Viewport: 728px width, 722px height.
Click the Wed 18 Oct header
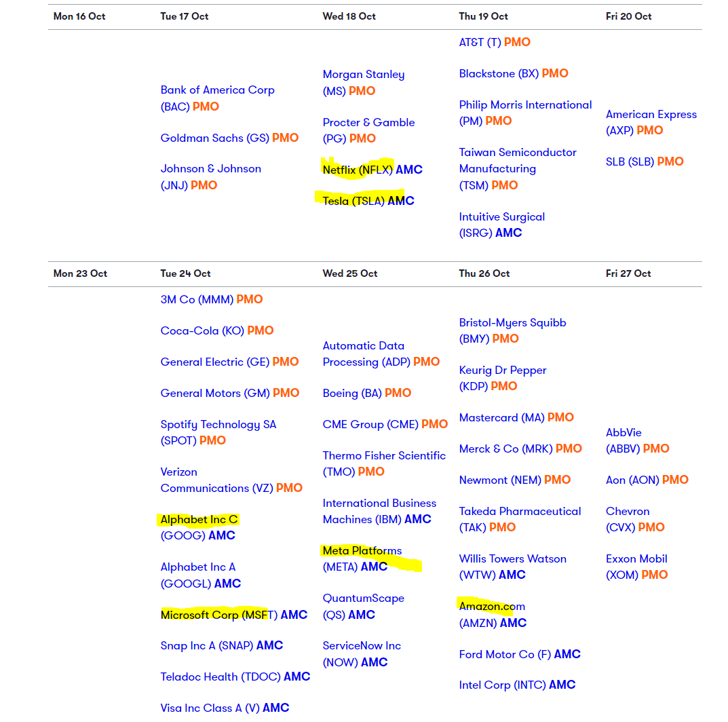click(x=349, y=16)
